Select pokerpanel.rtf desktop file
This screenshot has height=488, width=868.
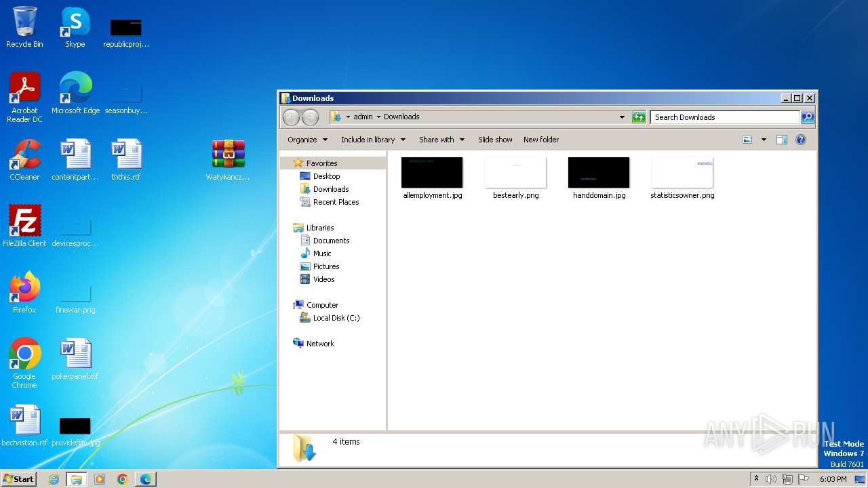[x=75, y=359]
